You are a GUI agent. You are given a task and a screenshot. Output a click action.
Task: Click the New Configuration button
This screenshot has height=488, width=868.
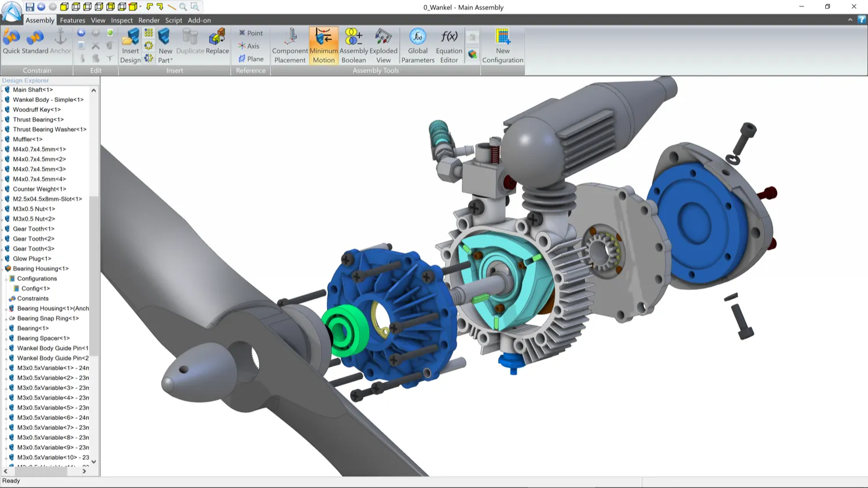pos(502,45)
